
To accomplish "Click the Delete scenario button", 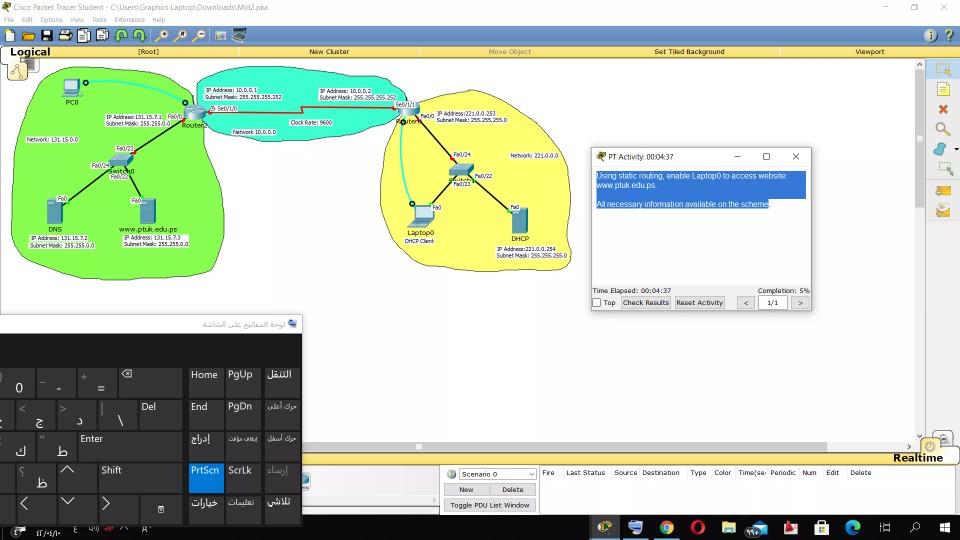I will click(512, 489).
